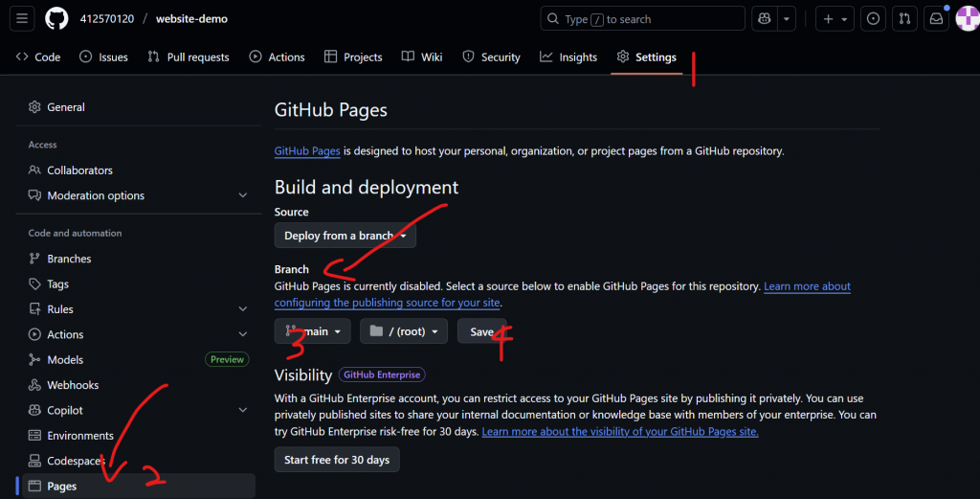Open Tags settings page
This screenshot has height=499, width=980.
coord(138,284)
